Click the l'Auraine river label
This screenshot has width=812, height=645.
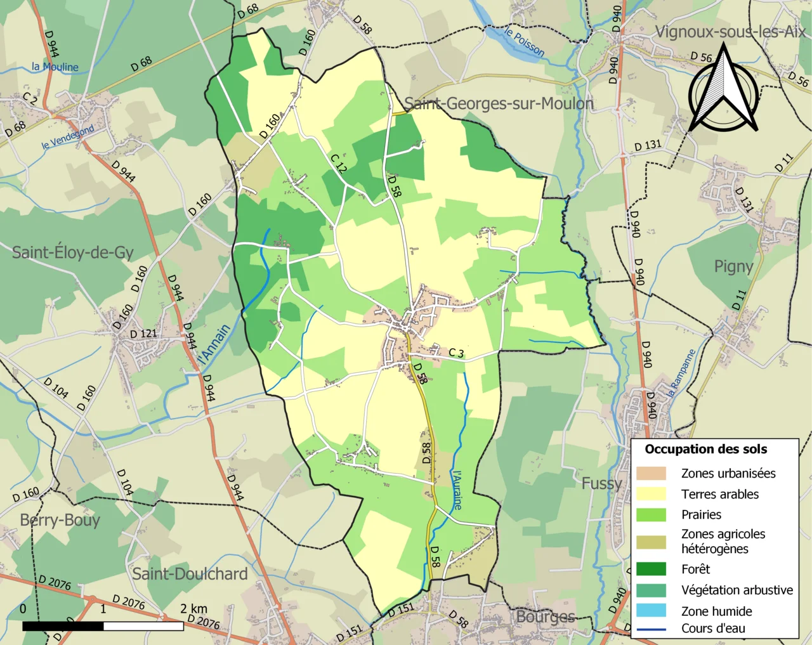click(456, 490)
